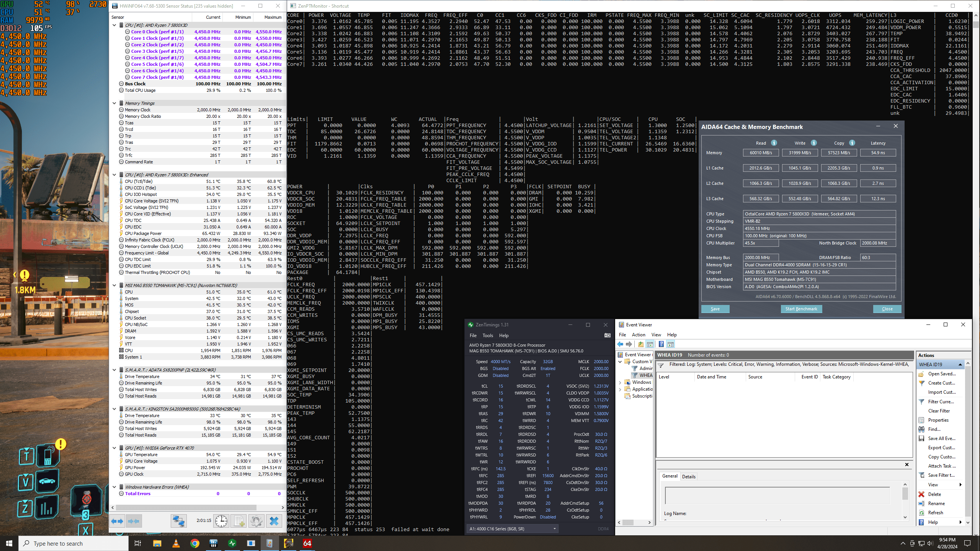Start HWiNFO logging sheet icon
Screen dimensions: 980x551
tap(239, 521)
